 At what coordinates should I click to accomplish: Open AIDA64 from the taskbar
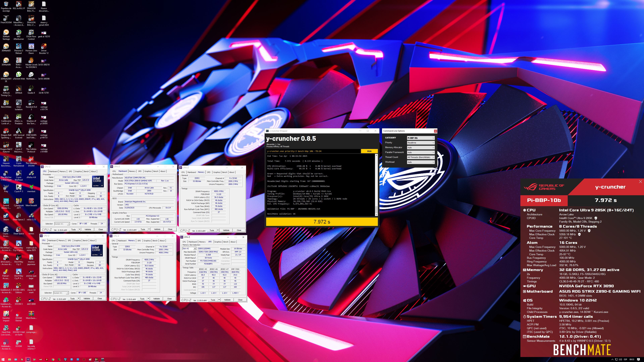(40, 359)
